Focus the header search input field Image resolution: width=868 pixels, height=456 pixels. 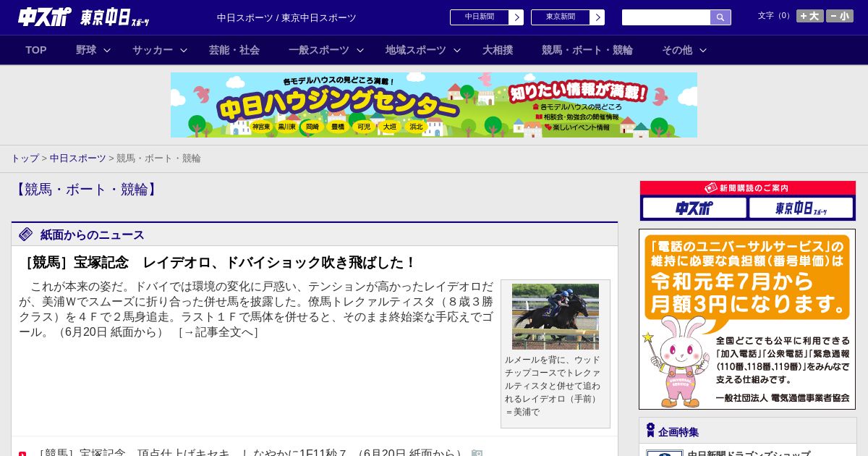(x=666, y=17)
